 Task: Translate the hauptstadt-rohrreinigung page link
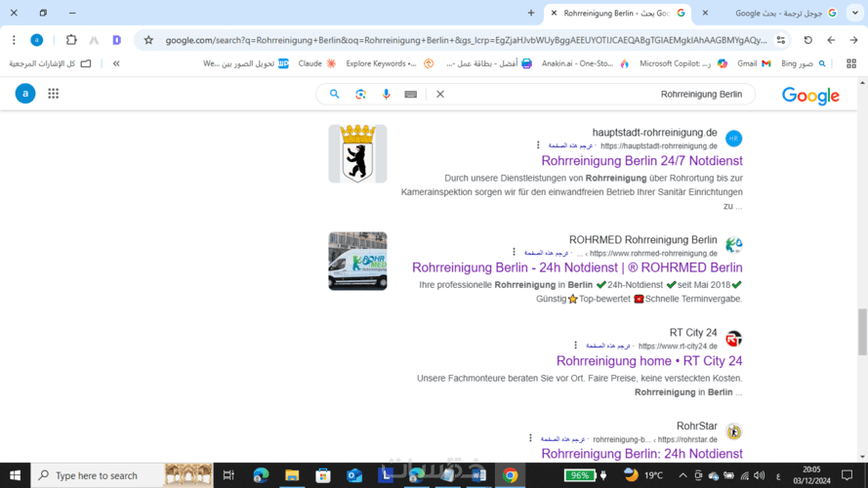click(x=570, y=145)
